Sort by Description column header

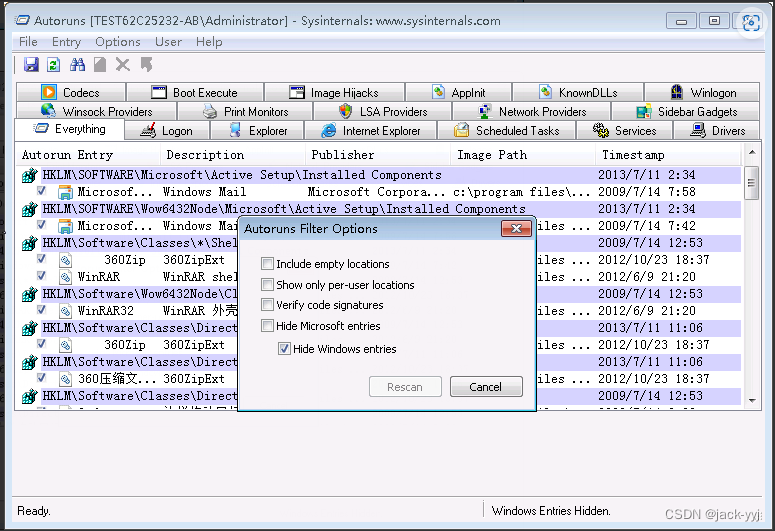pos(232,155)
